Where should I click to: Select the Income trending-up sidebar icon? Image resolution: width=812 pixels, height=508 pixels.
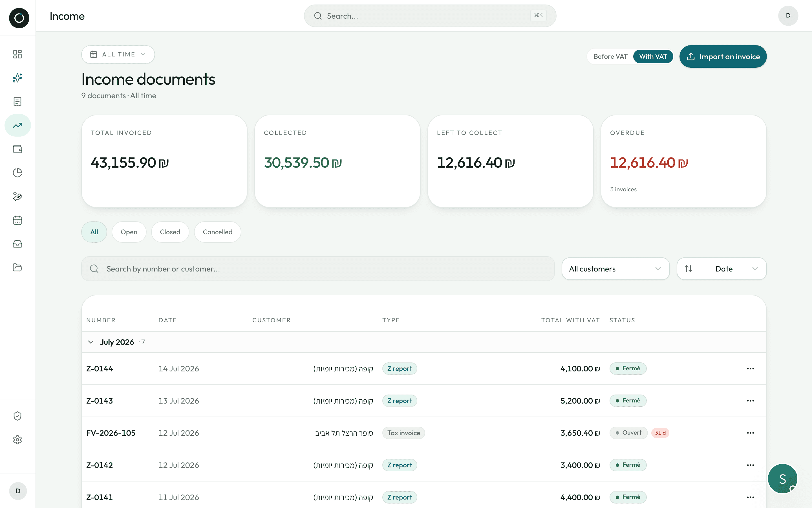pyautogui.click(x=17, y=125)
